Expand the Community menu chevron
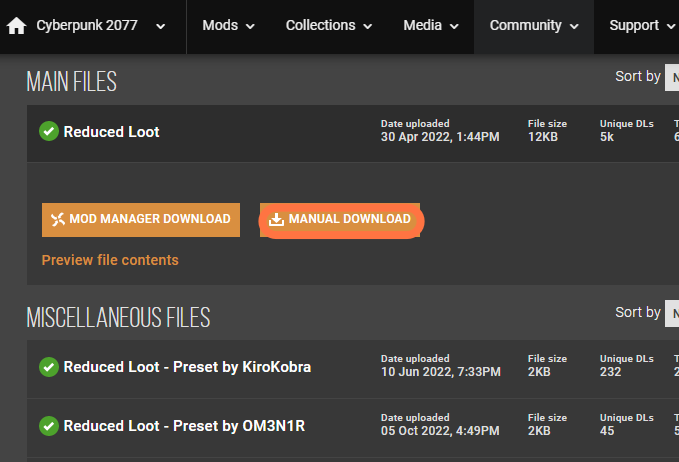The width and height of the screenshot is (679, 462). click(x=574, y=26)
